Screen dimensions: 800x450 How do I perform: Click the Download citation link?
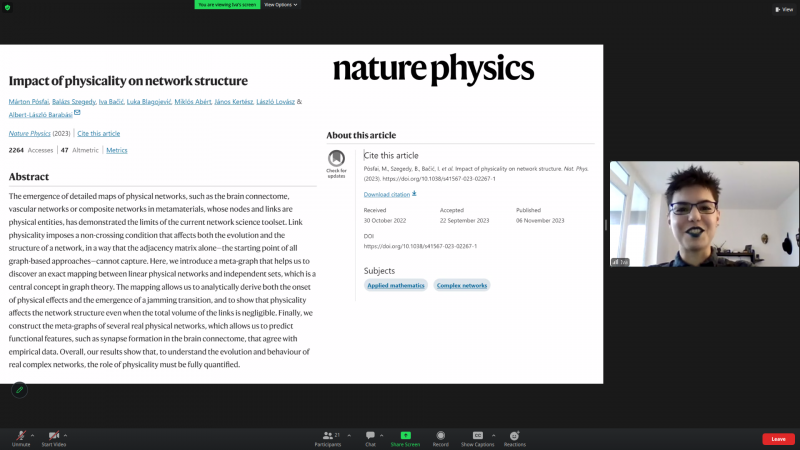[x=387, y=194]
